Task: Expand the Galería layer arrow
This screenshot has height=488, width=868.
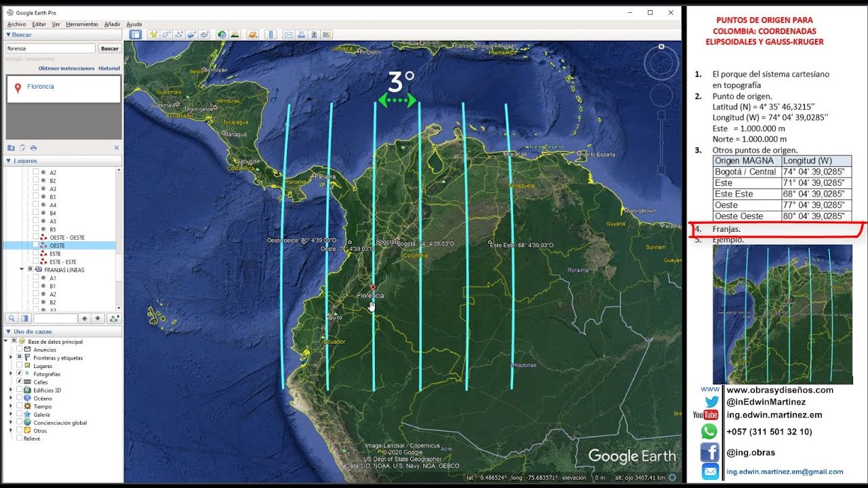Action: [x=10, y=415]
